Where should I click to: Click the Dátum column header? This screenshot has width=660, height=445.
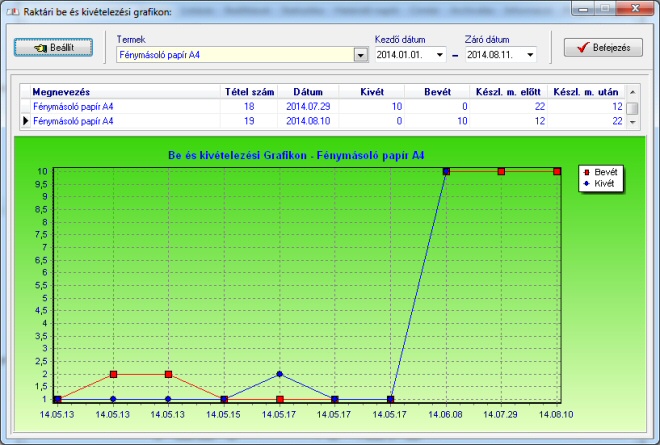point(308,92)
